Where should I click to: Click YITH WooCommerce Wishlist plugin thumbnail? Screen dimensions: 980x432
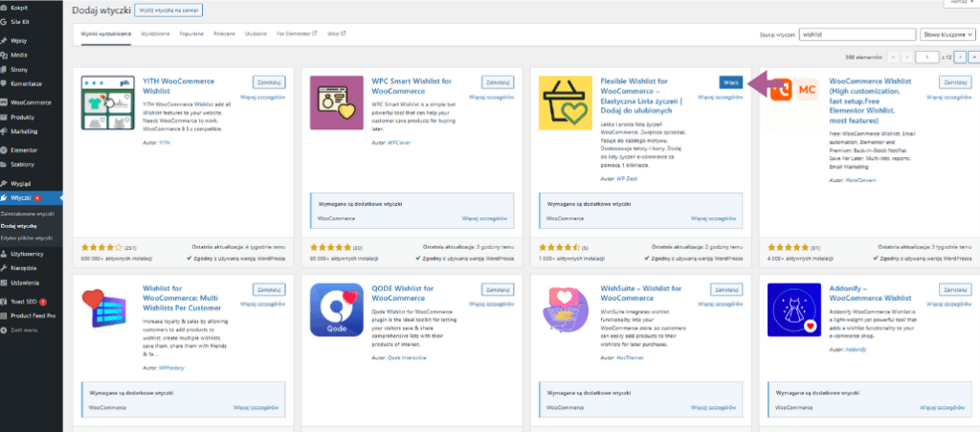coord(107,103)
